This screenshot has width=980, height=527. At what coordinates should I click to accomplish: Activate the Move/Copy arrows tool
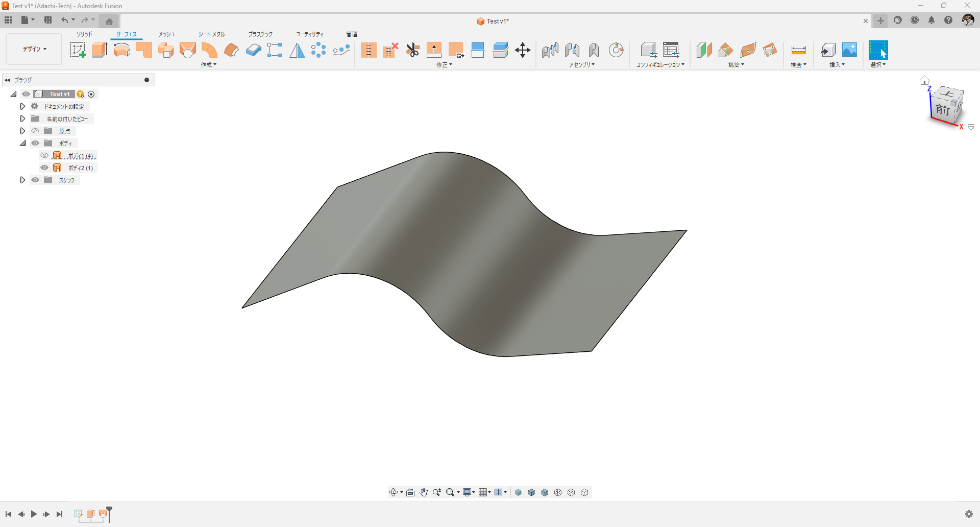(523, 50)
